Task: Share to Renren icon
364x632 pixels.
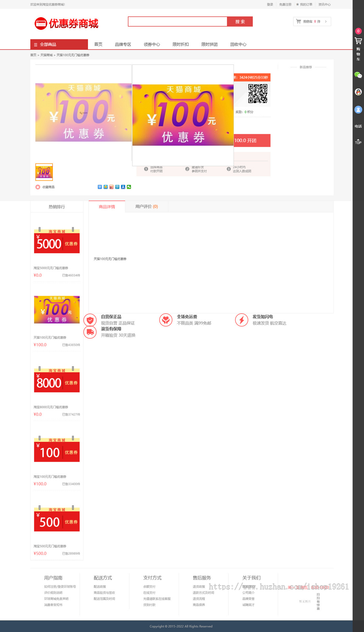Action: [x=123, y=187]
